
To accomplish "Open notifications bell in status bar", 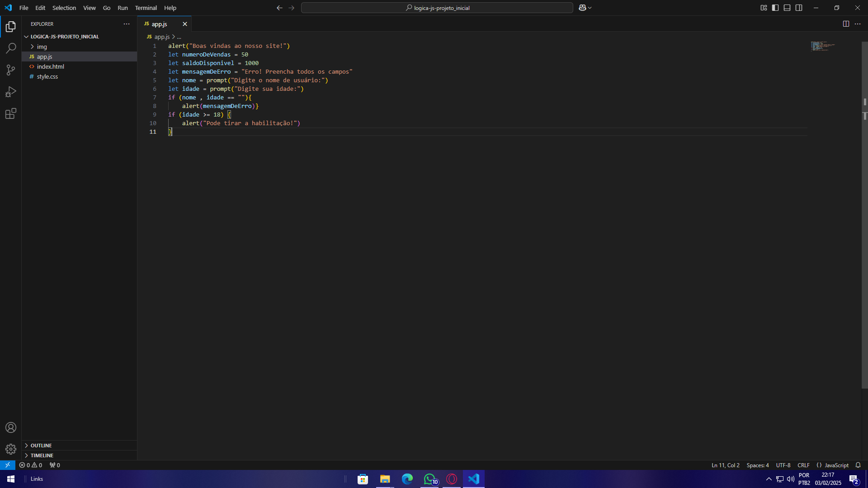I will (x=858, y=465).
